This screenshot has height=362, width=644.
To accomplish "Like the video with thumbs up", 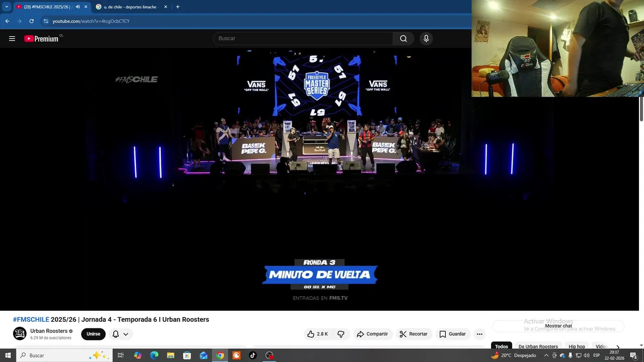I will click(317, 334).
